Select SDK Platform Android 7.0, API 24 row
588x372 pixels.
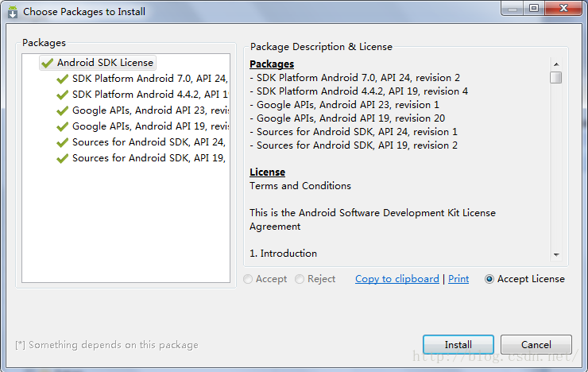pyautogui.click(x=150, y=79)
